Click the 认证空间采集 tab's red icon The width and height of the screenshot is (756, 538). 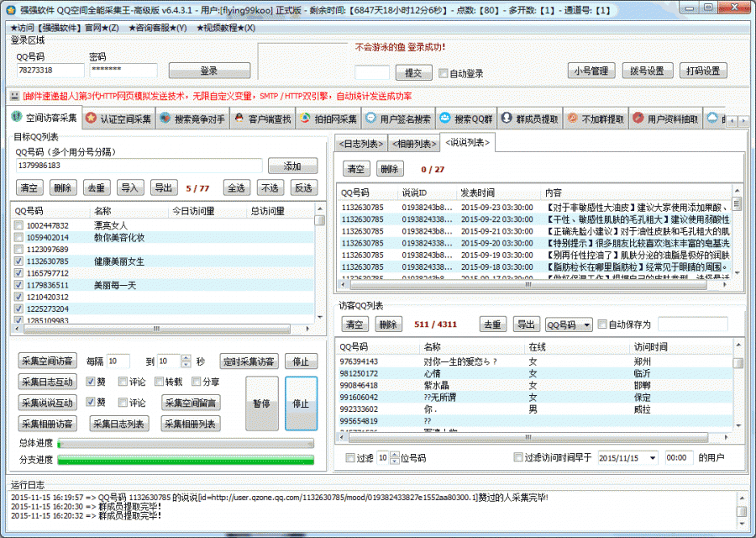point(91,118)
